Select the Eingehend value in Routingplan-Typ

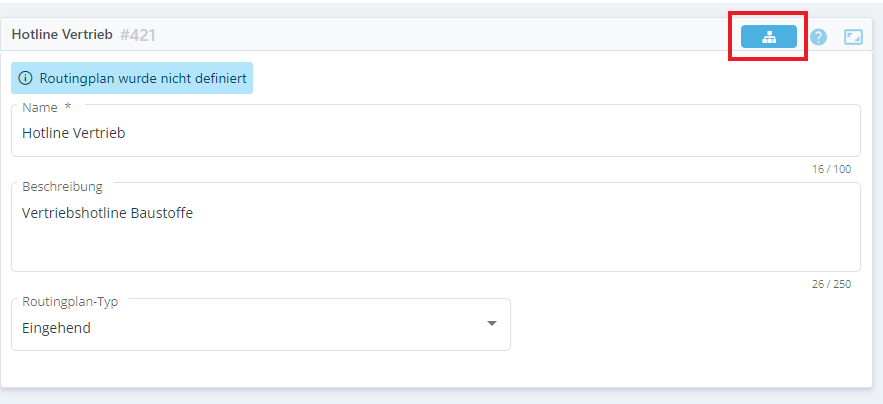click(x=56, y=327)
